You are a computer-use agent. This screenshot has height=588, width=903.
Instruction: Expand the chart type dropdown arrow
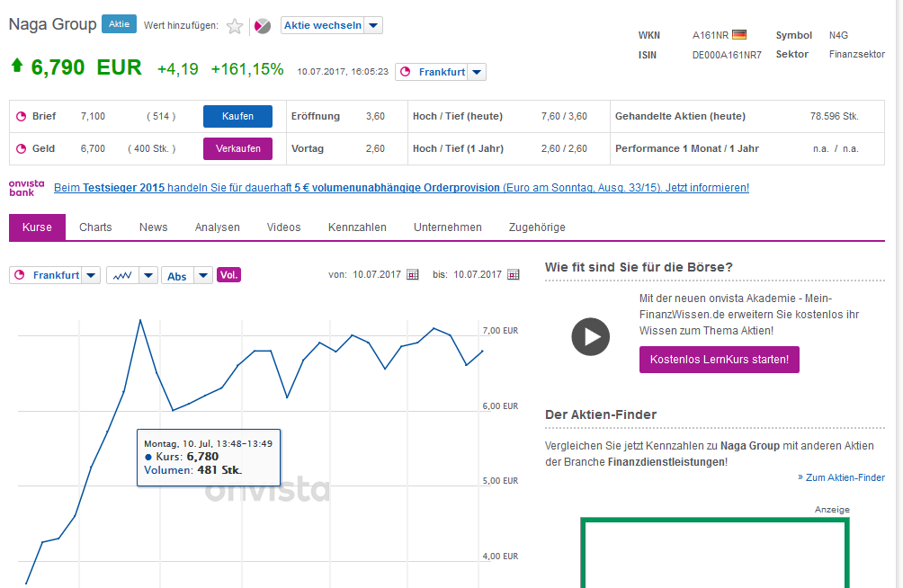point(148,275)
